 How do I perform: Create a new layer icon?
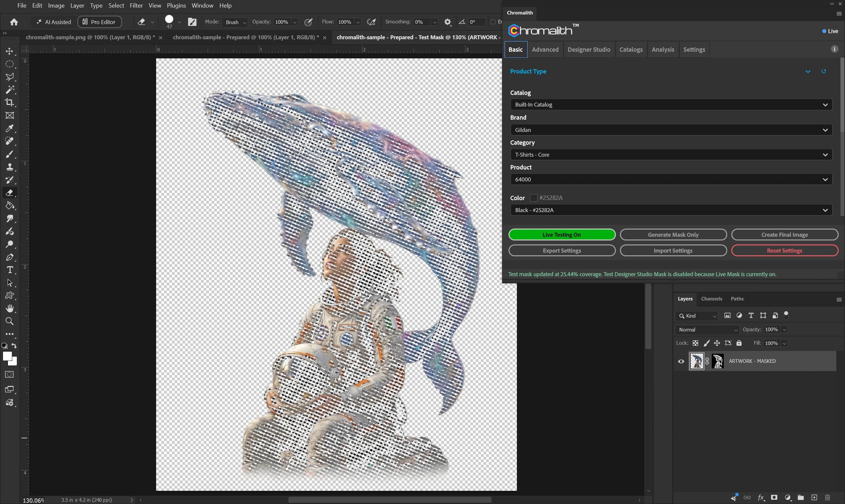[814, 497]
